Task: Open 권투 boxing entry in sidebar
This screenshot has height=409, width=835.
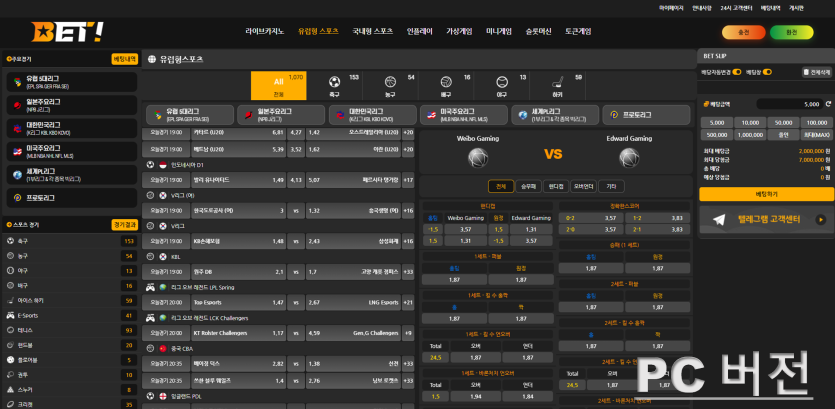Action: coord(71,375)
